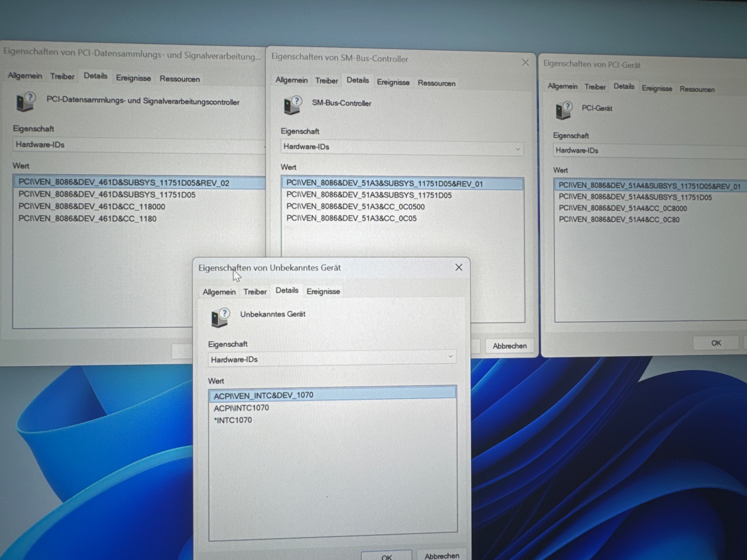
Task: Select PCI\VEN_8086&DEV_461D&CC_1180 hardware ID
Action: pyautogui.click(x=87, y=219)
